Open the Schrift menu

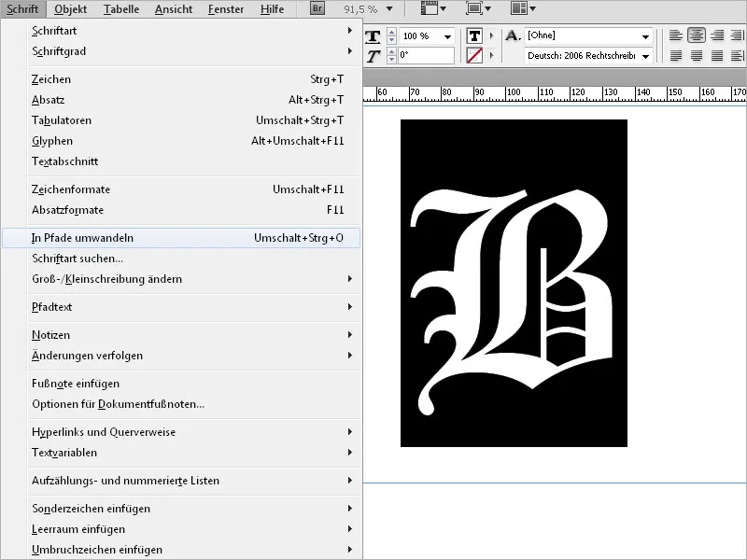click(x=22, y=9)
